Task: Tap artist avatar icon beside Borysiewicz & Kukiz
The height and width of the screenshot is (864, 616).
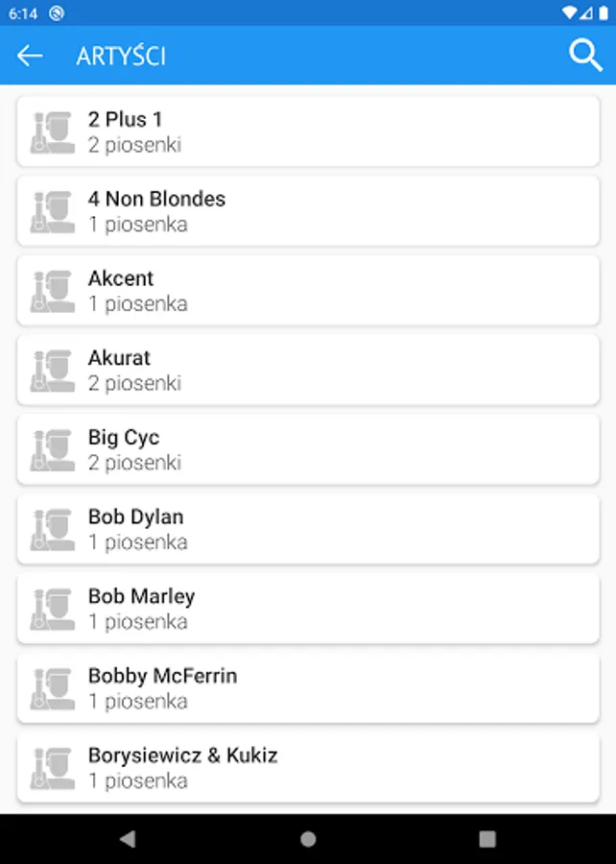Action: (x=53, y=768)
